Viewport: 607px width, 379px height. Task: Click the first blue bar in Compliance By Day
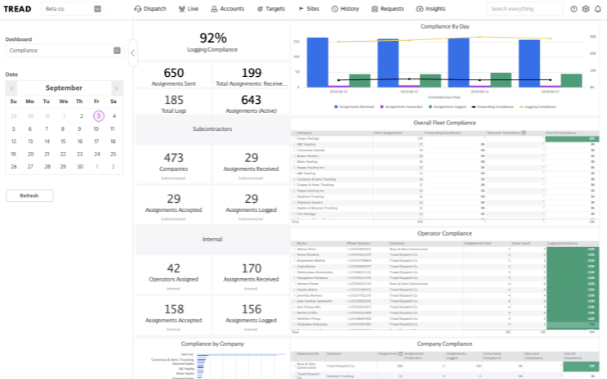click(317, 62)
